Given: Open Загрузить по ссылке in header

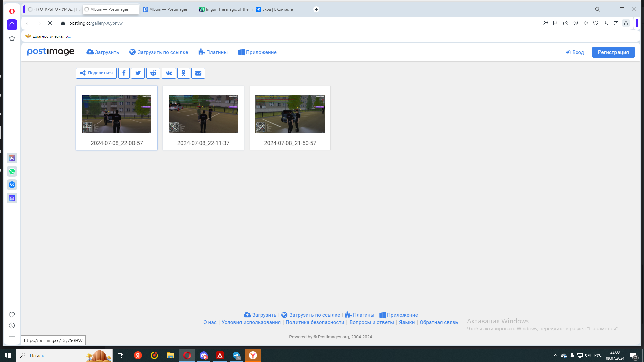Looking at the screenshot, I should point(159,52).
